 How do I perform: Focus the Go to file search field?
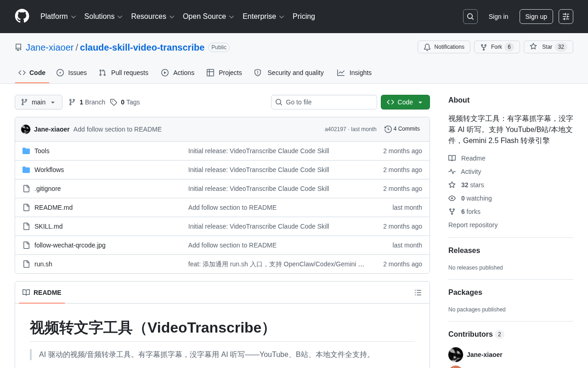pos(324,102)
